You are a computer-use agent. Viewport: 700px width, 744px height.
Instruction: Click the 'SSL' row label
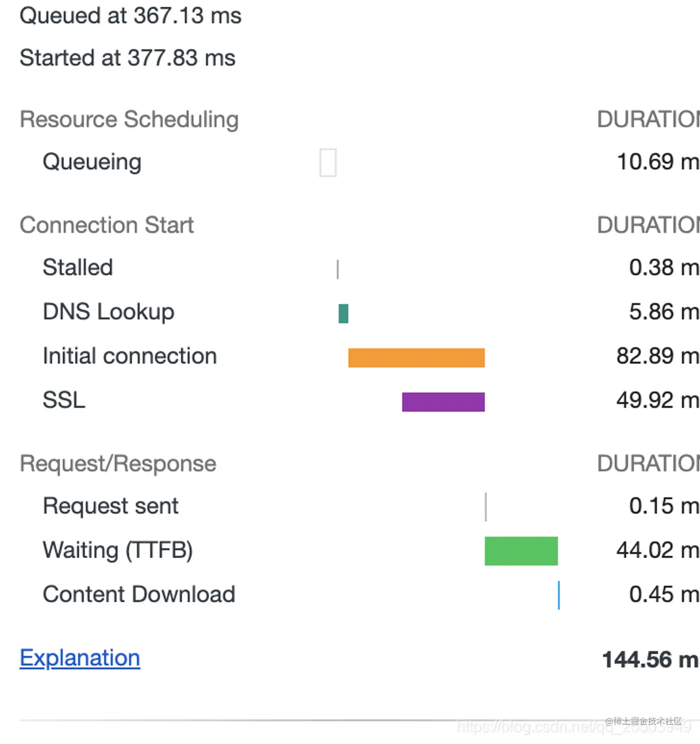[x=64, y=400]
